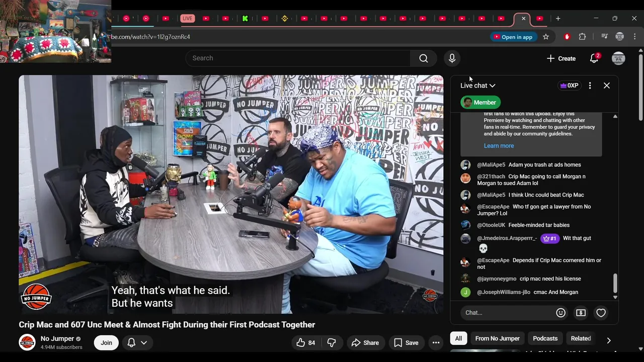This screenshot has height=362, width=644.
Task: Click message 'crip mac need his license'
Action: tap(550, 279)
